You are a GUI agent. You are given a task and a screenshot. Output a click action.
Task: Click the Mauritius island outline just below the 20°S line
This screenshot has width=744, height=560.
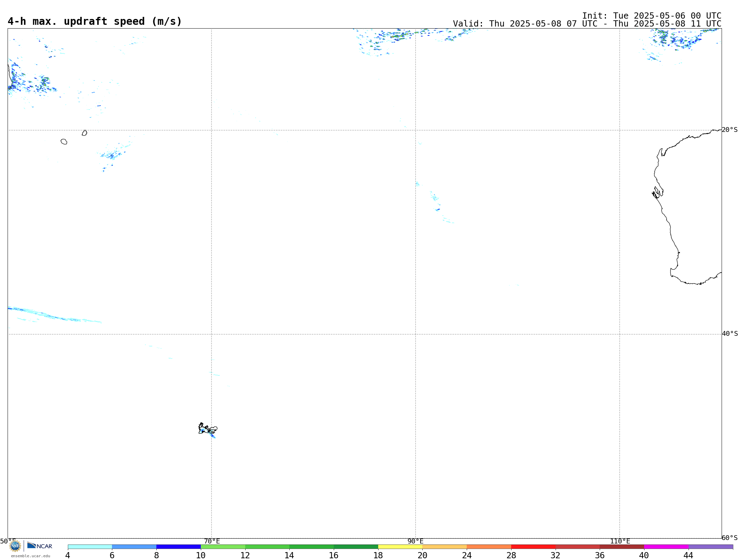pos(84,133)
